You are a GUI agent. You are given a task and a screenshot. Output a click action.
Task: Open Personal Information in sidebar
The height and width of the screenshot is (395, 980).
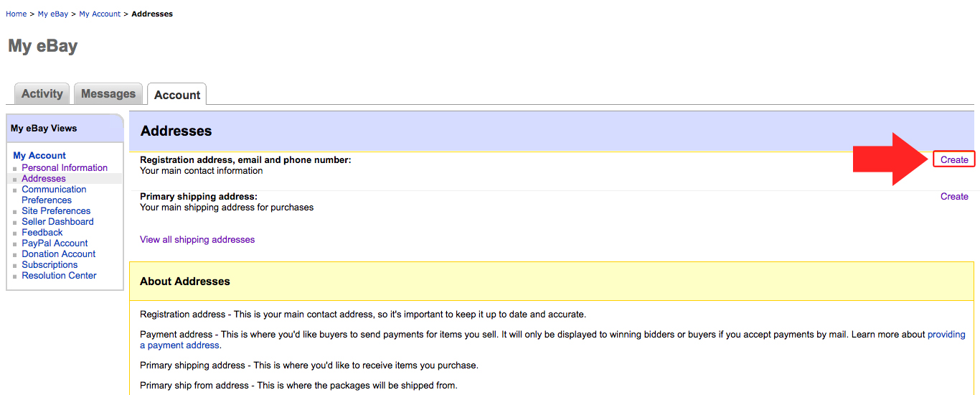point(65,168)
